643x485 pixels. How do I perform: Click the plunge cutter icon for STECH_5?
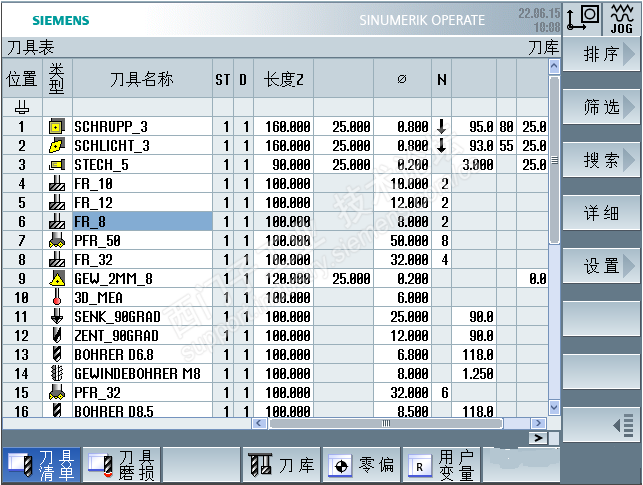57,165
